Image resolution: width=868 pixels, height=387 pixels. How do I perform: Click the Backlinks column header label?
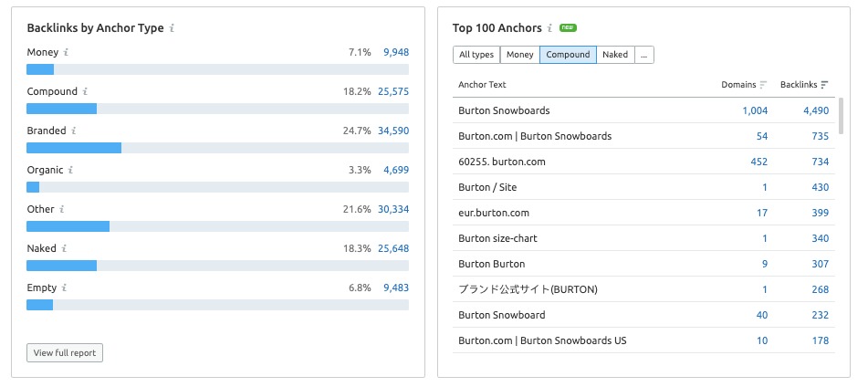[x=799, y=85]
